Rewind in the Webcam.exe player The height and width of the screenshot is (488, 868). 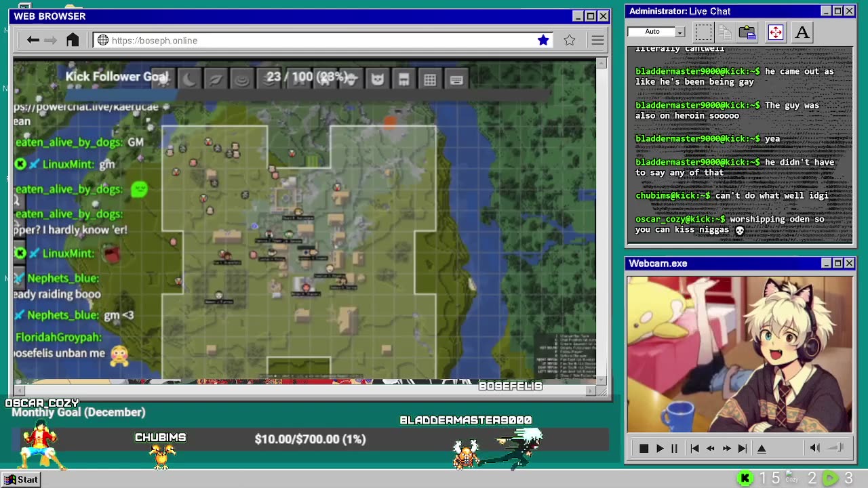pos(710,448)
